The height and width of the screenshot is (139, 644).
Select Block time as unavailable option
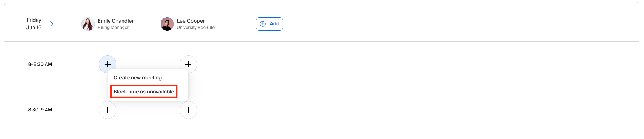[x=144, y=92]
